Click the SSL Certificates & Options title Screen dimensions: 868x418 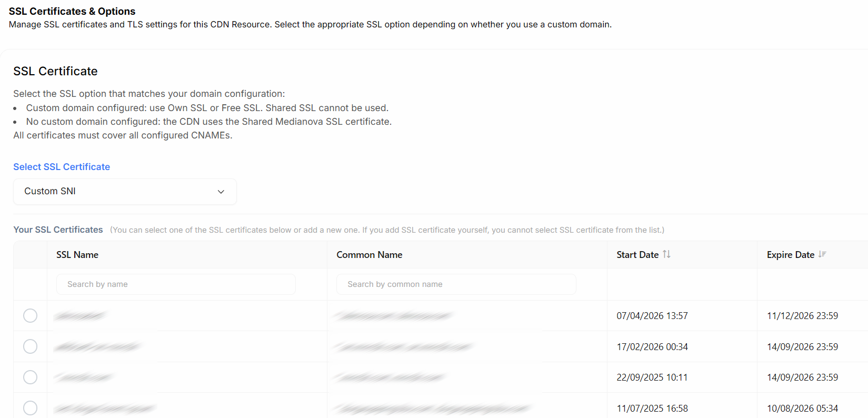pyautogui.click(x=72, y=11)
